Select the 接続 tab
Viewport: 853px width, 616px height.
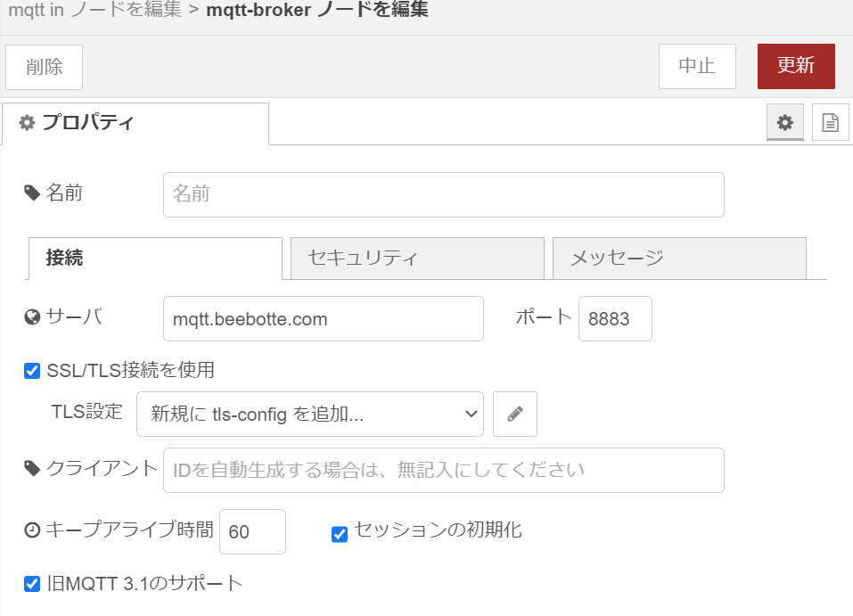[x=154, y=258]
